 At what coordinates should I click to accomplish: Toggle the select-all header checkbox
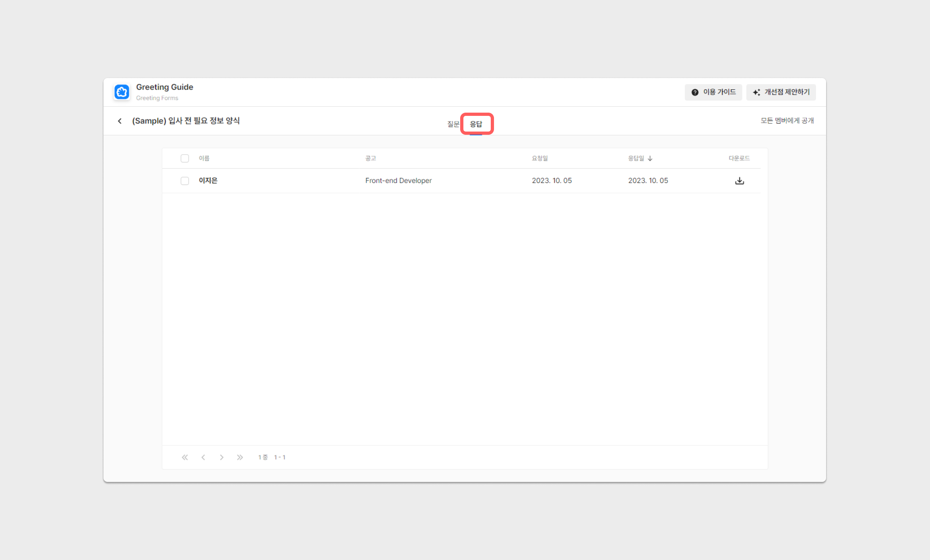(x=185, y=159)
